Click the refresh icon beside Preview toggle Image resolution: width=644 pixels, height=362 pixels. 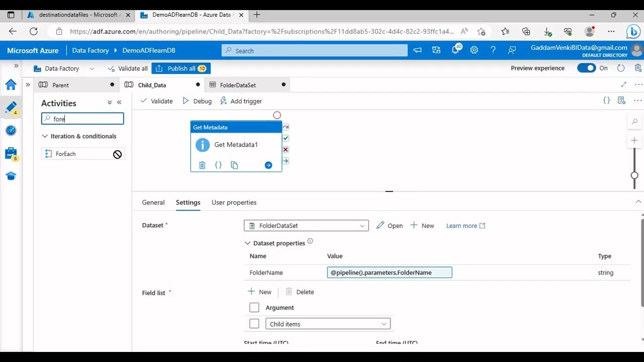click(621, 68)
